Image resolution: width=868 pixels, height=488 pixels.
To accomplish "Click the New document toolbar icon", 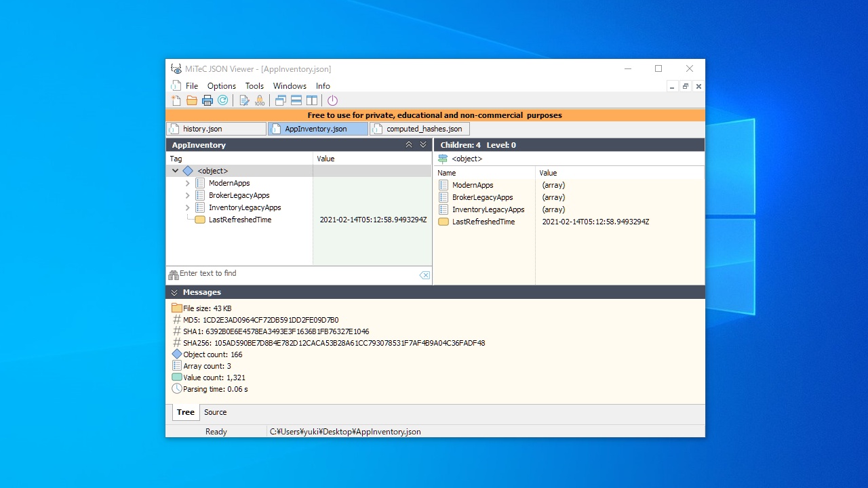I will (x=176, y=100).
